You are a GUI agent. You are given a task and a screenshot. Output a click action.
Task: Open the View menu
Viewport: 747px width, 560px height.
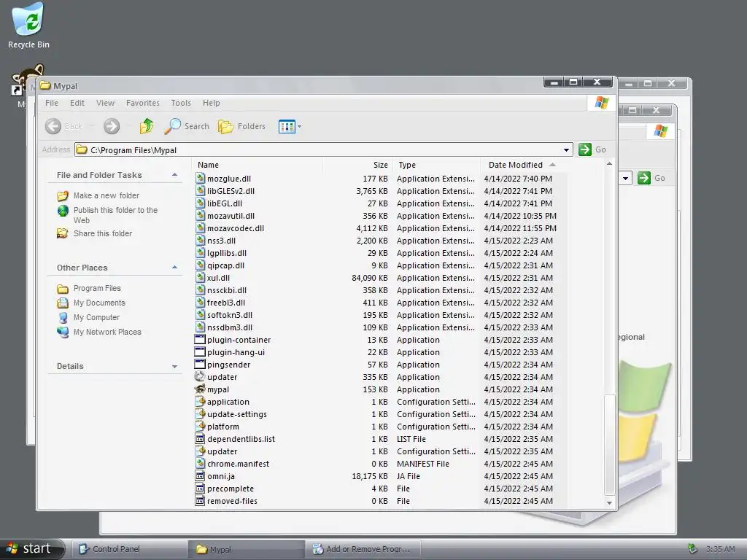click(x=105, y=103)
